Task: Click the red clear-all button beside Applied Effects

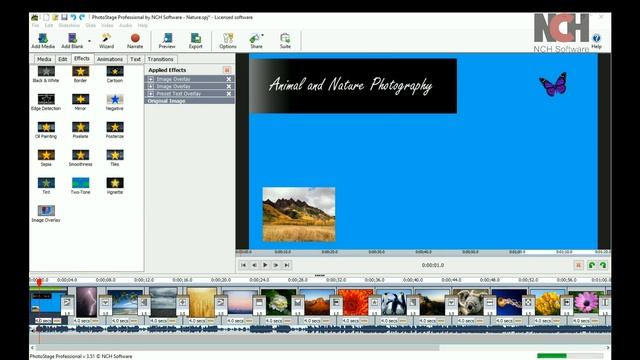Action: point(227,70)
